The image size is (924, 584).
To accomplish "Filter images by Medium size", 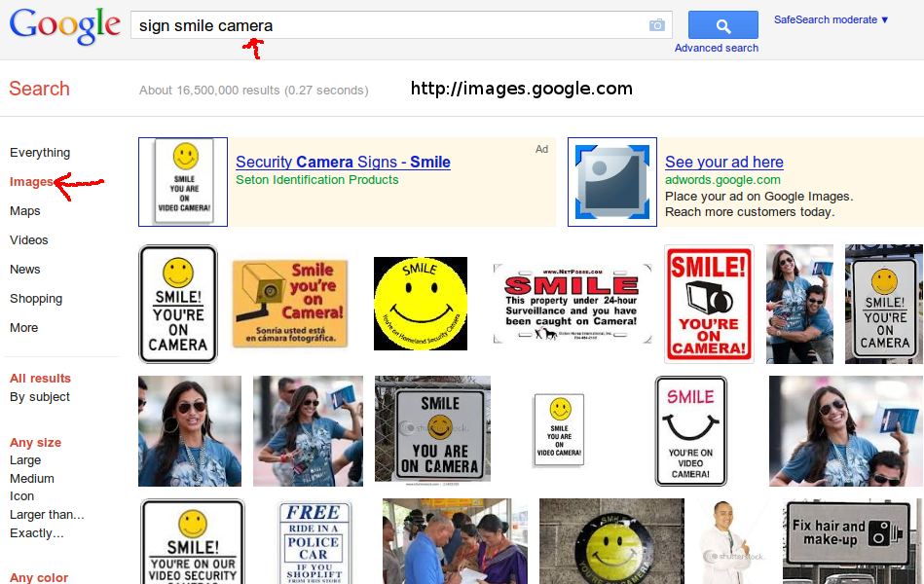I will (x=32, y=479).
